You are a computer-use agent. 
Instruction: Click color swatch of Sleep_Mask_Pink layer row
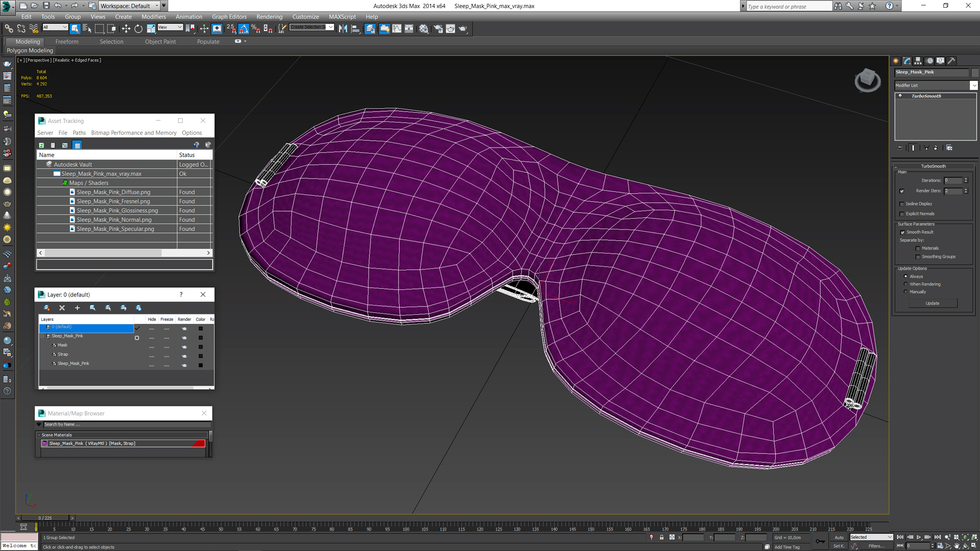(201, 338)
